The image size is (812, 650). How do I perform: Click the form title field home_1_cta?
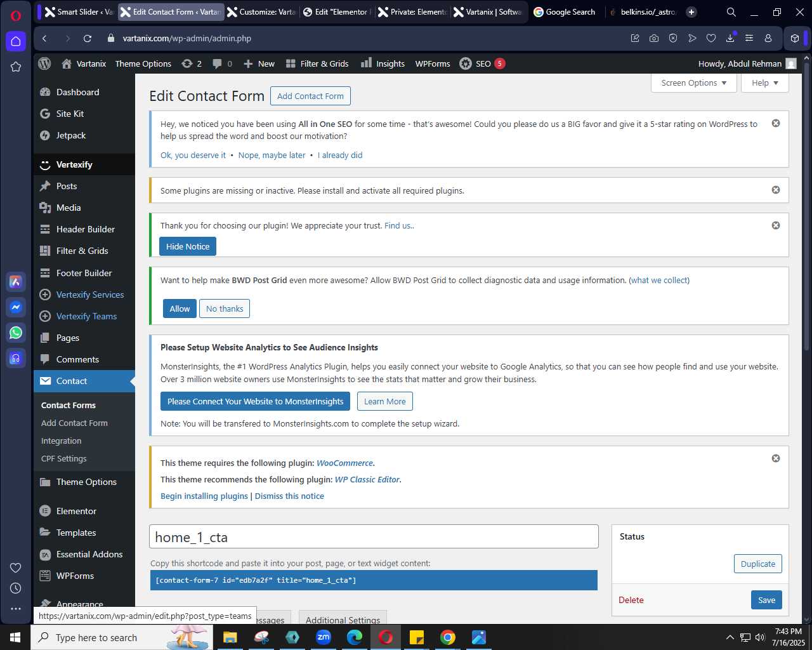click(x=374, y=536)
